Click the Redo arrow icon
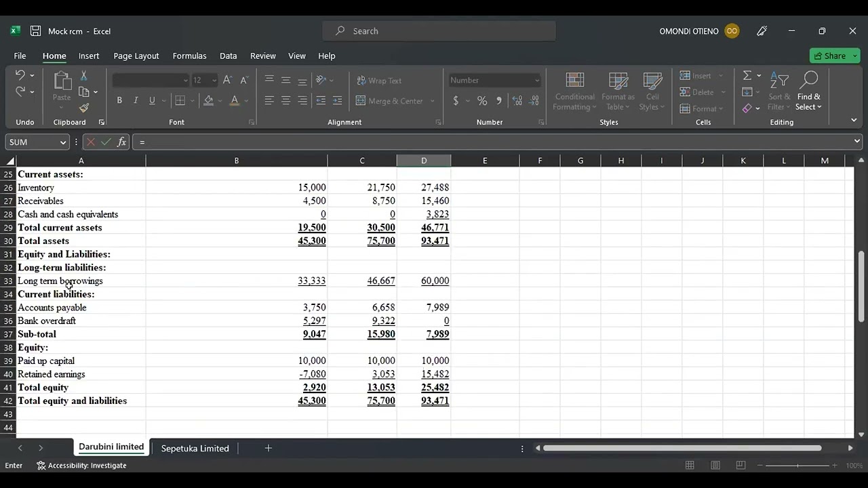Screen dimensions: 868x488 [20, 91]
